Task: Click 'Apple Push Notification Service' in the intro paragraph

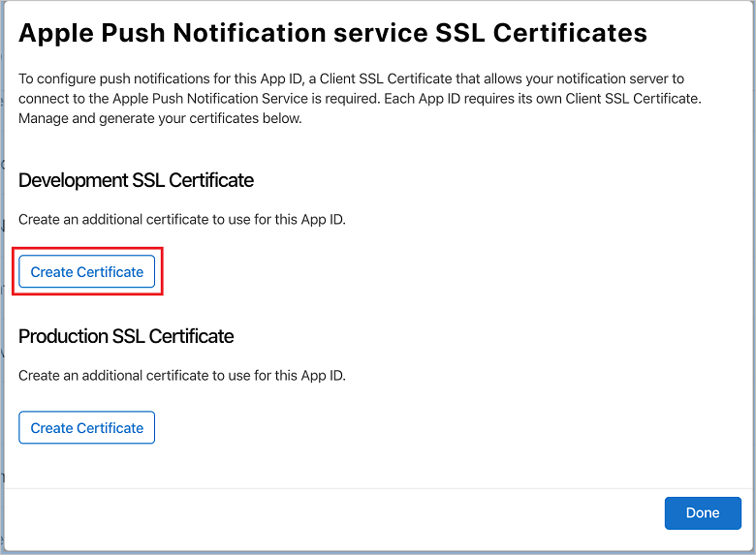Action: tap(210, 98)
